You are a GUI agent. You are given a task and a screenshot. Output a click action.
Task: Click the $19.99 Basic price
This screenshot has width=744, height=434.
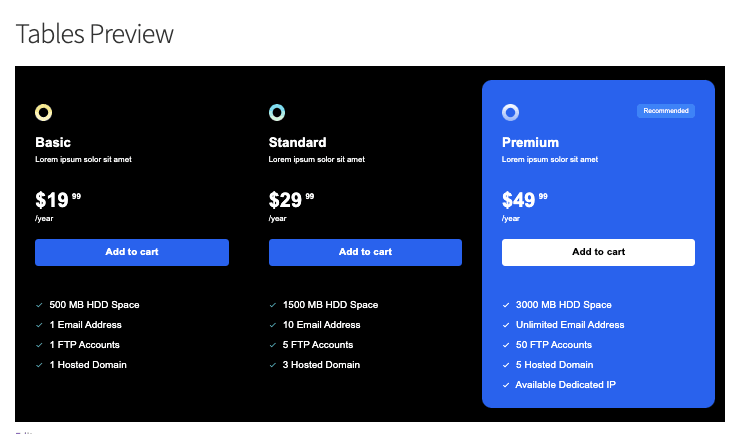tap(58, 201)
